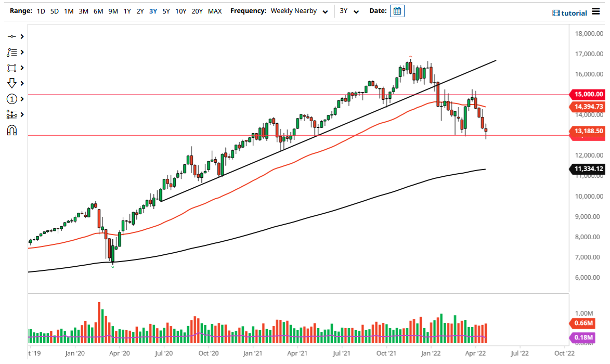Expand the rectangle shape options arrow
Screen dimensions: 610x364
pos(22,68)
